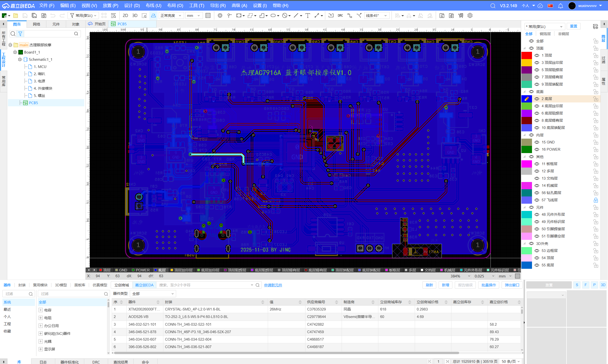608x364 pixels.
Task: Click the find similar objects icon
Action: tap(113, 15)
